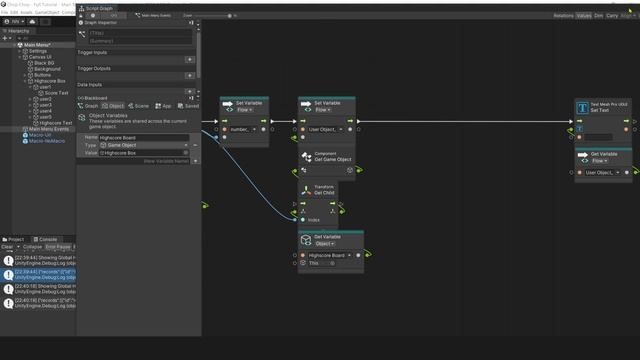The height and width of the screenshot is (360, 640).
Task: Expand the Settings object
Action: point(20,51)
